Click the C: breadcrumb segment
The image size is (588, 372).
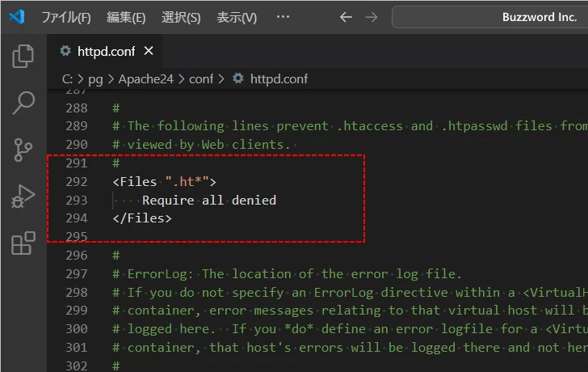click(67, 79)
